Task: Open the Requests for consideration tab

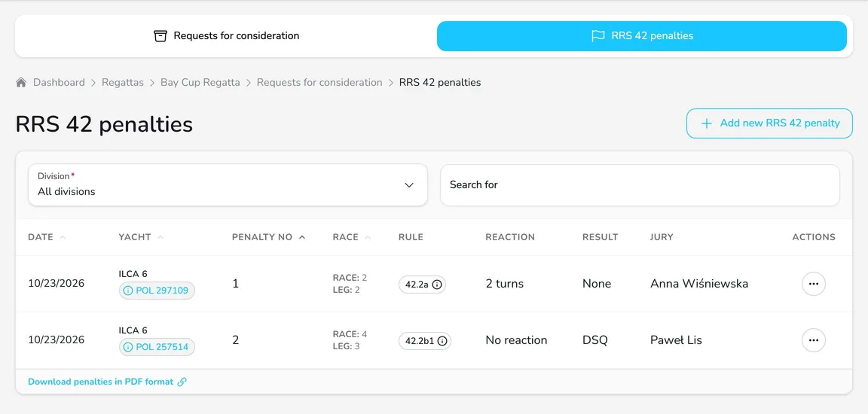Action: [226, 36]
